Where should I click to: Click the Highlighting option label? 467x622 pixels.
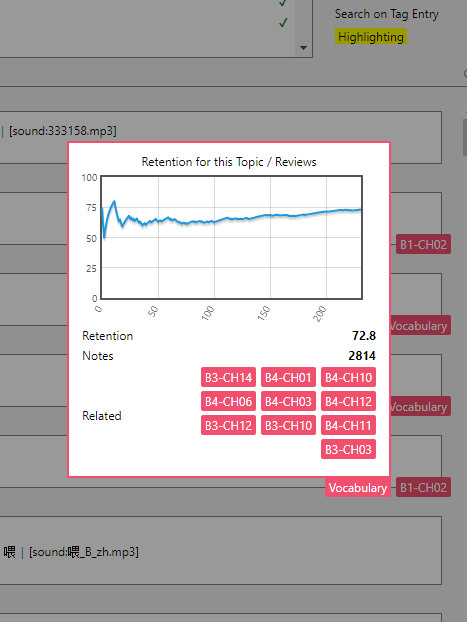371,37
